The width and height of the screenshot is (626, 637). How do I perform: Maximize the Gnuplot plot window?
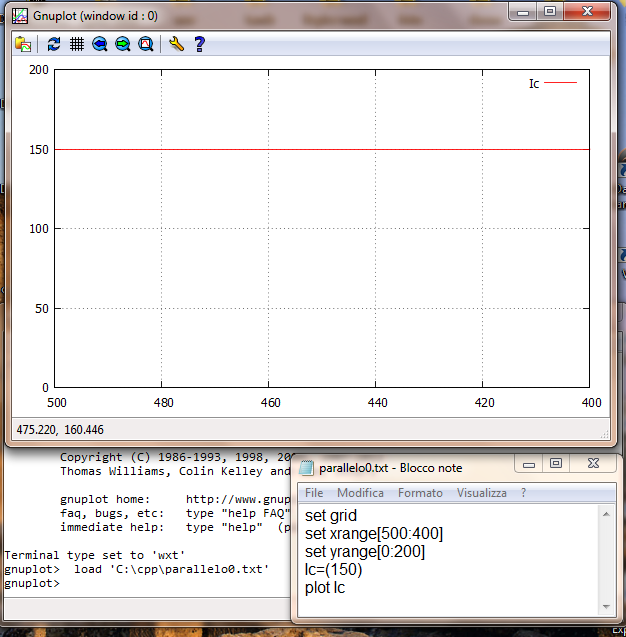(549, 11)
